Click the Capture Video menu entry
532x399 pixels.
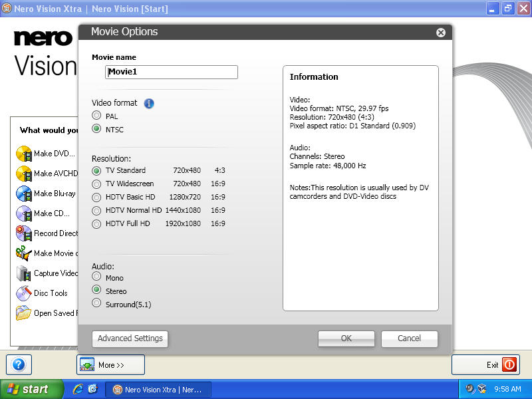click(x=56, y=273)
